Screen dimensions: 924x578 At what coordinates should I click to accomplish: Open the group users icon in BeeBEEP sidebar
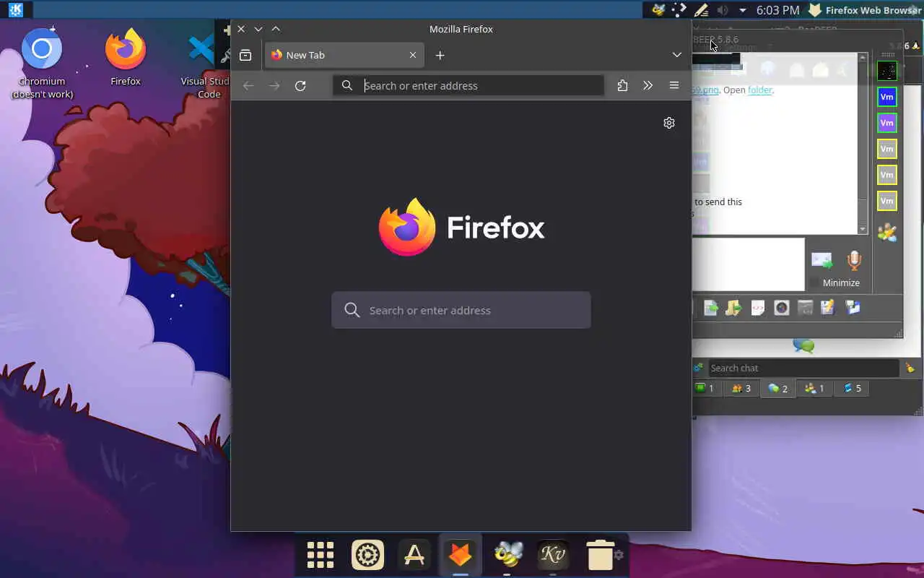[x=887, y=233]
